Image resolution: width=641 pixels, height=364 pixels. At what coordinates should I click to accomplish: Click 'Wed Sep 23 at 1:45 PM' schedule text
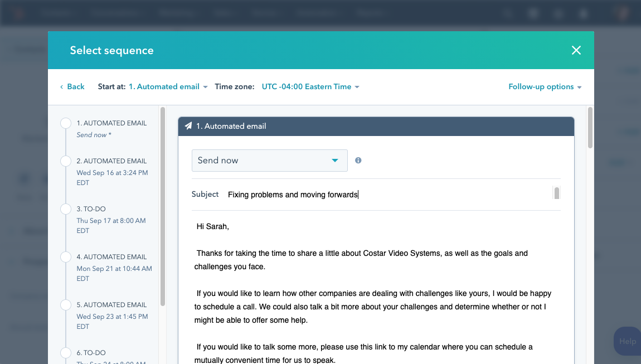(x=113, y=322)
